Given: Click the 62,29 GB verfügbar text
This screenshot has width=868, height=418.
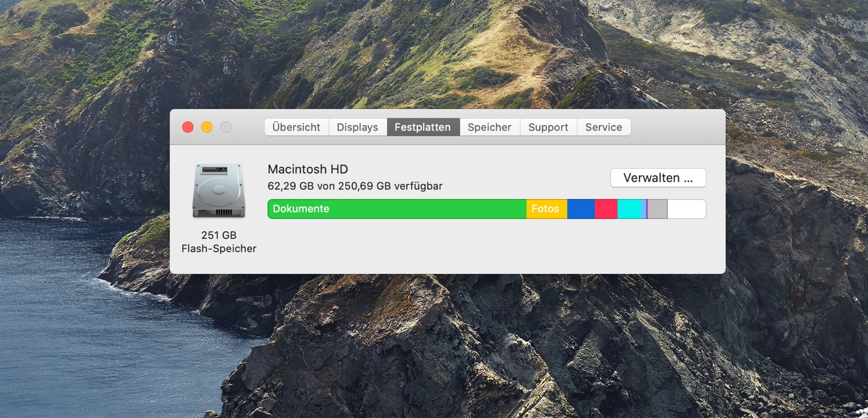Looking at the screenshot, I should (355, 186).
